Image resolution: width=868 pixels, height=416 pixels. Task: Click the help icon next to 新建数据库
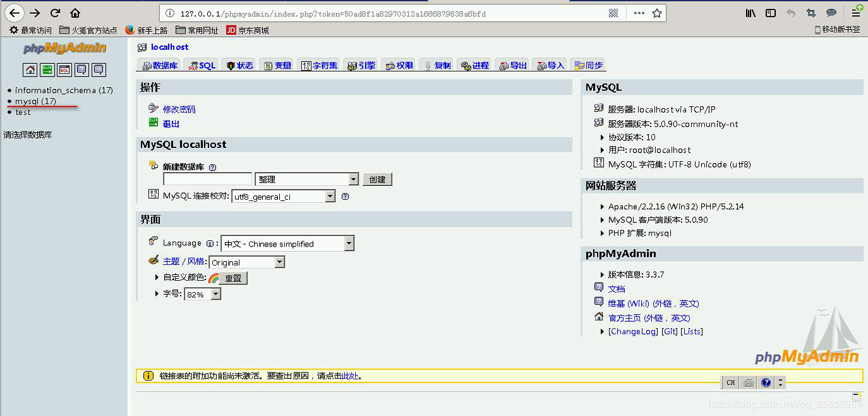[212, 168]
